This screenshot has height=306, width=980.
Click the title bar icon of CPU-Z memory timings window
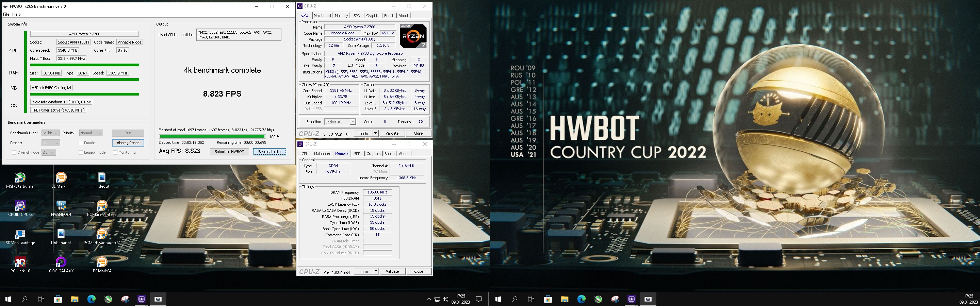(300, 144)
